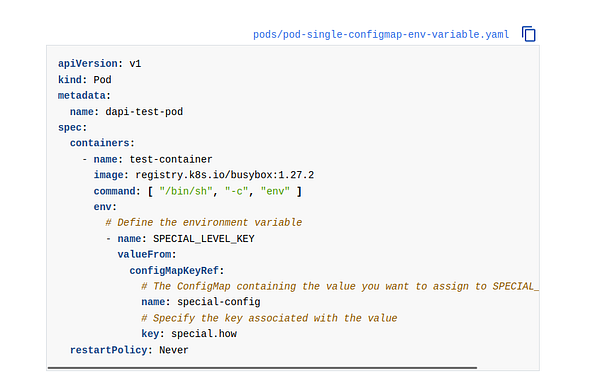Viewport: 600px width, 389px height.
Task: Click the "valueFrom:" key
Action: pyautogui.click(x=147, y=254)
